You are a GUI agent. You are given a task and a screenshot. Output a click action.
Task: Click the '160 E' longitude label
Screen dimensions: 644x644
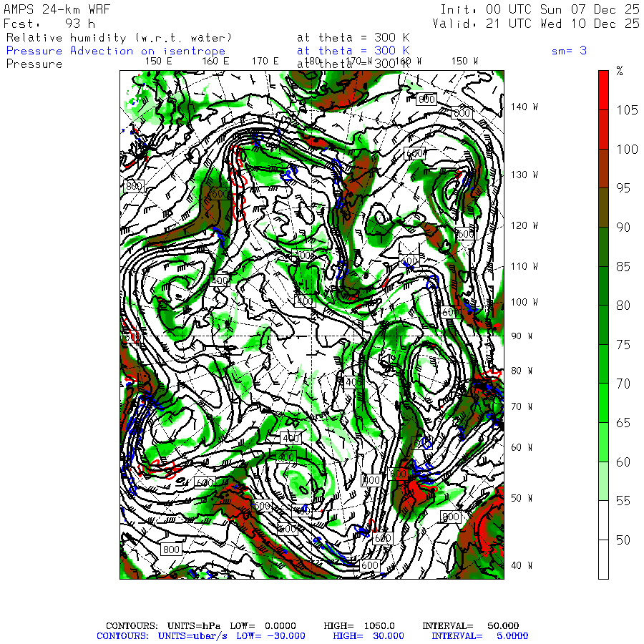click(x=215, y=62)
